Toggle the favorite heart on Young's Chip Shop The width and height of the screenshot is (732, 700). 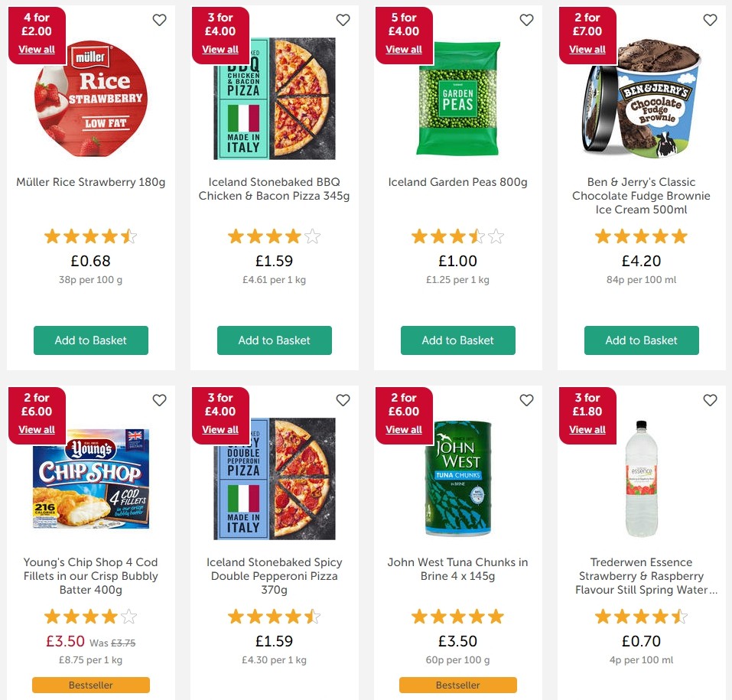point(159,400)
